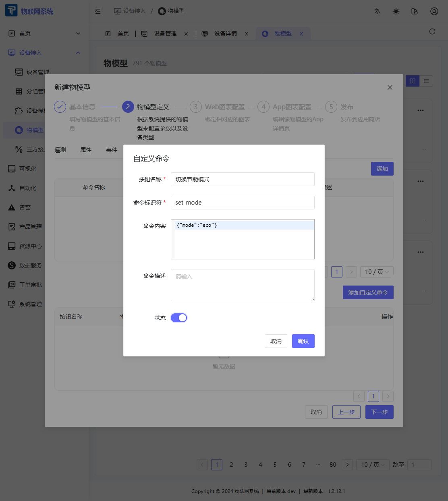Screen dimensions: 448x501
Task: Close the 新建物模型 dialog with X
Action: pyautogui.click(x=390, y=87)
